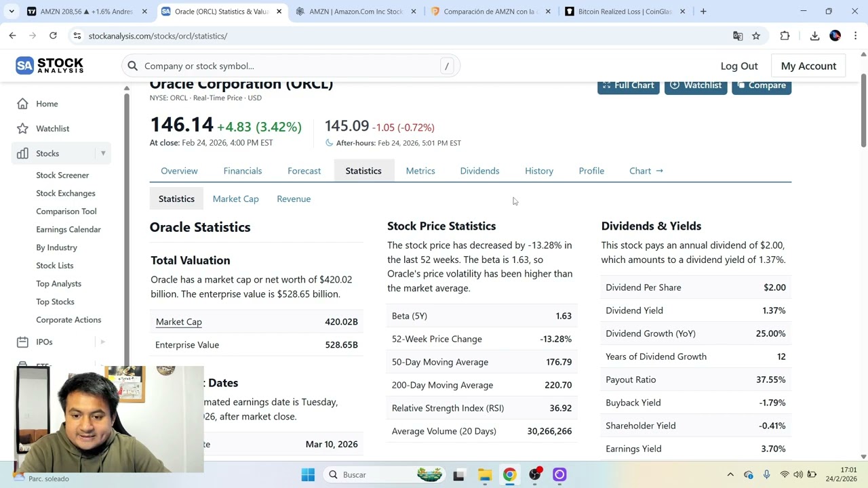Open the Chart tab with arrow
The height and width of the screenshot is (488, 868).
[x=646, y=171]
